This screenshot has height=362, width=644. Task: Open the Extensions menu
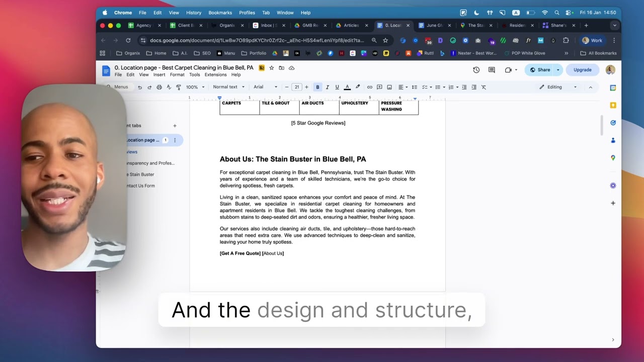[x=215, y=75]
